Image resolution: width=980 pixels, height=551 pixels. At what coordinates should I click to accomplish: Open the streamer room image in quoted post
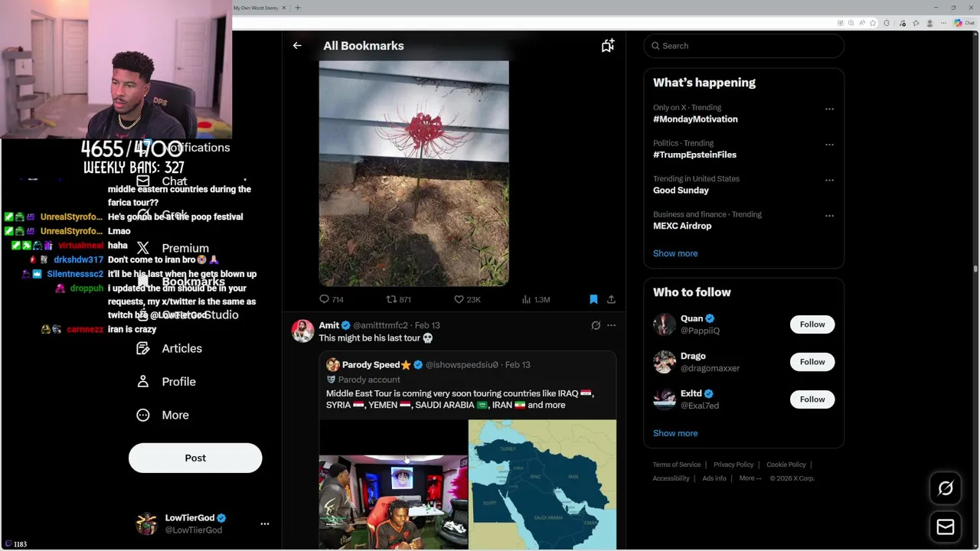coord(393,502)
